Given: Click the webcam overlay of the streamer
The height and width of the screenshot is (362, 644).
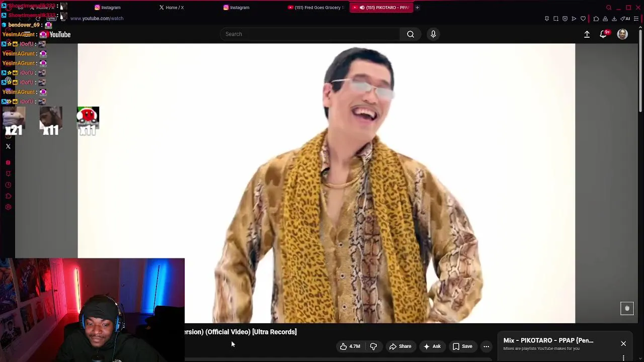Looking at the screenshot, I should pos(93,310).
